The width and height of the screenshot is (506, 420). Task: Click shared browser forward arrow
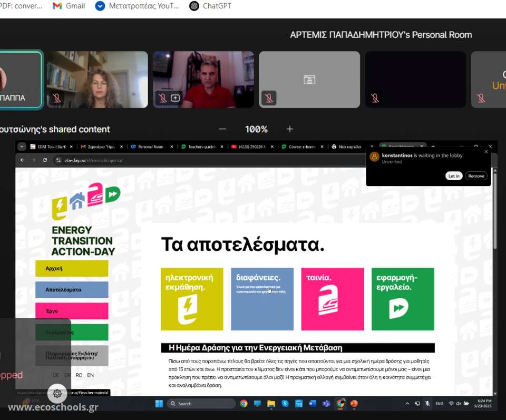34,160
